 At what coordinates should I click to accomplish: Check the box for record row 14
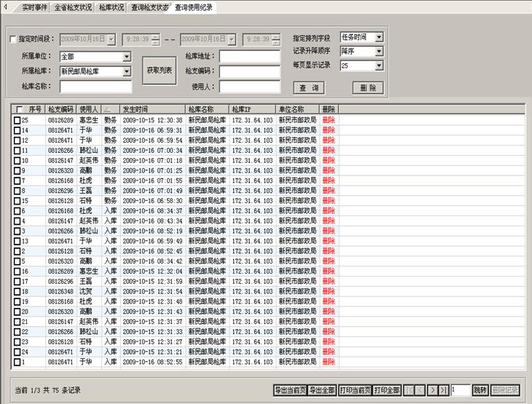(17, 130)
